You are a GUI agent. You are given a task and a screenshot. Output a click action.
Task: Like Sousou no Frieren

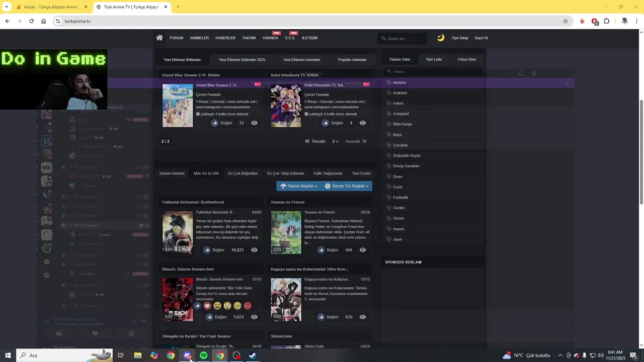(328, 250)
